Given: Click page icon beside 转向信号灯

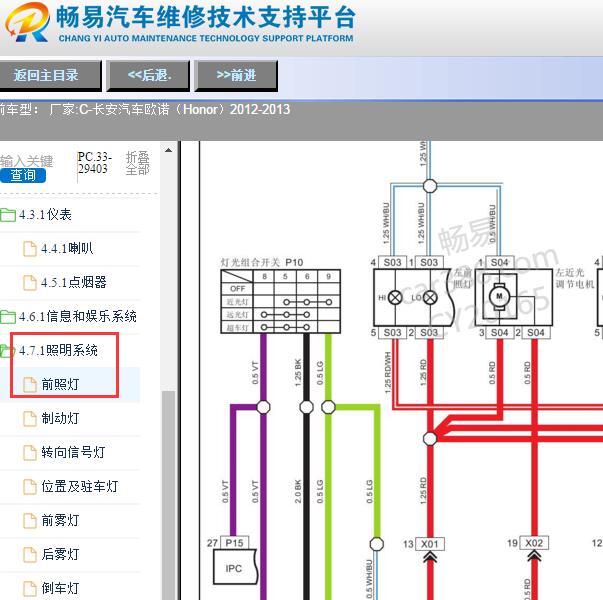Looking at the screenshot, I should point(30,453).
